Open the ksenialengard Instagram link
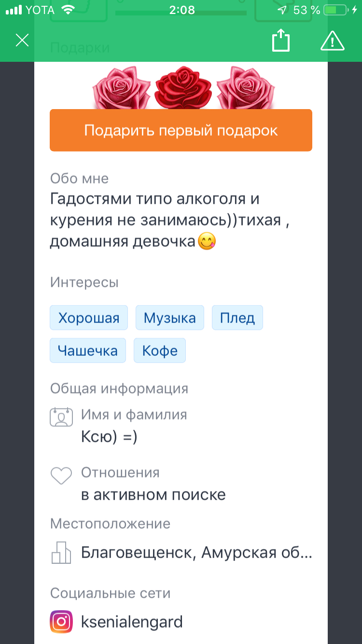The width and height of the screenshot is (362, 644). (132, 621)
